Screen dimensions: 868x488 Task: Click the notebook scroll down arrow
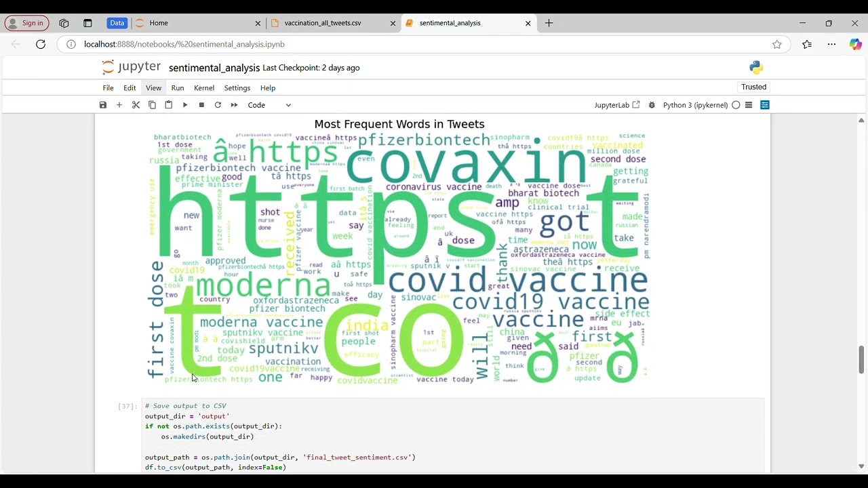click(861, 466)
